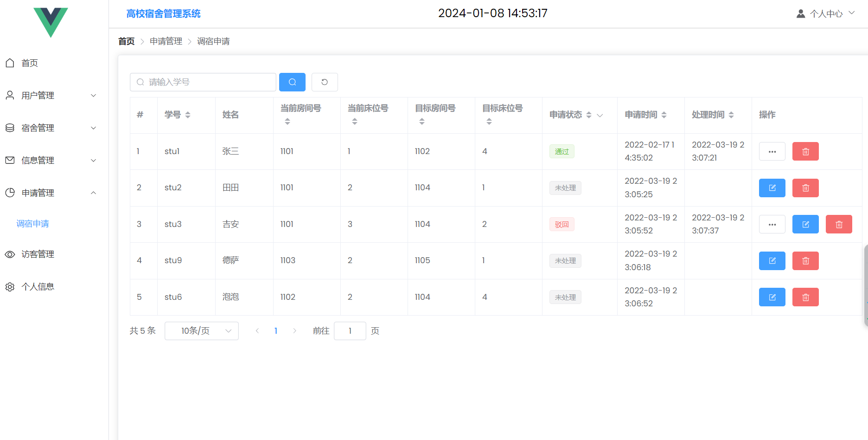The height and width of the screenshot is (440, 868).
Task: Delete the stu9 德萨 application
Action: pyautogui.click(x=805, y=261)
